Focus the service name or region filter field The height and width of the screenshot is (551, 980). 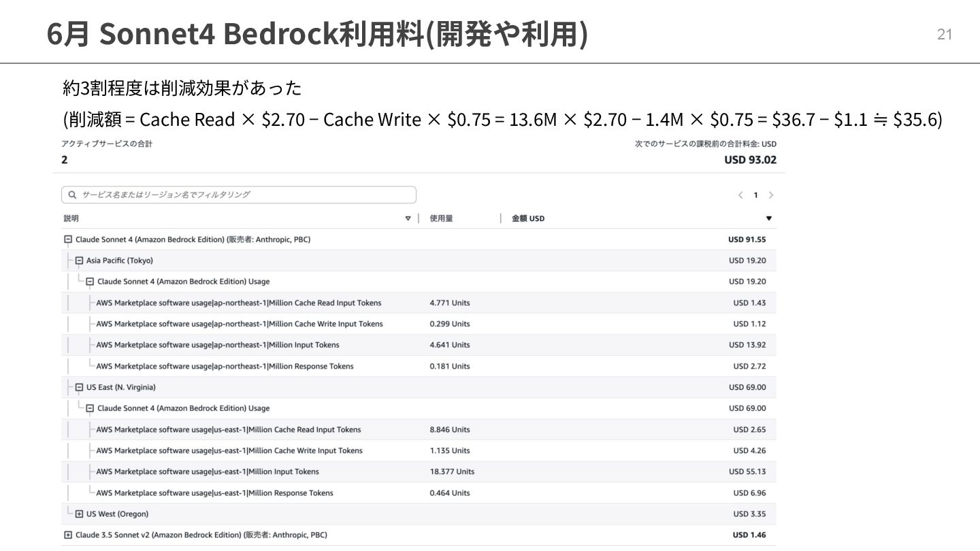(239, 195)
